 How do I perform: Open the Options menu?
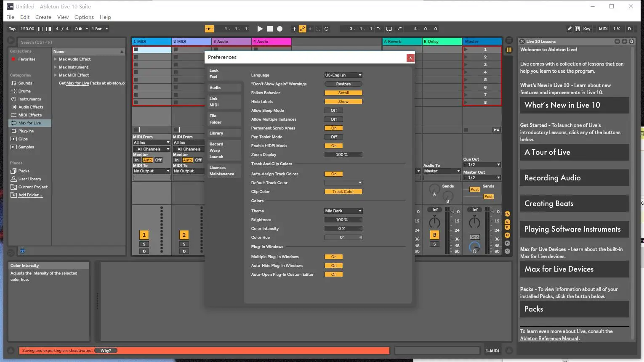(x=84, y=17)
